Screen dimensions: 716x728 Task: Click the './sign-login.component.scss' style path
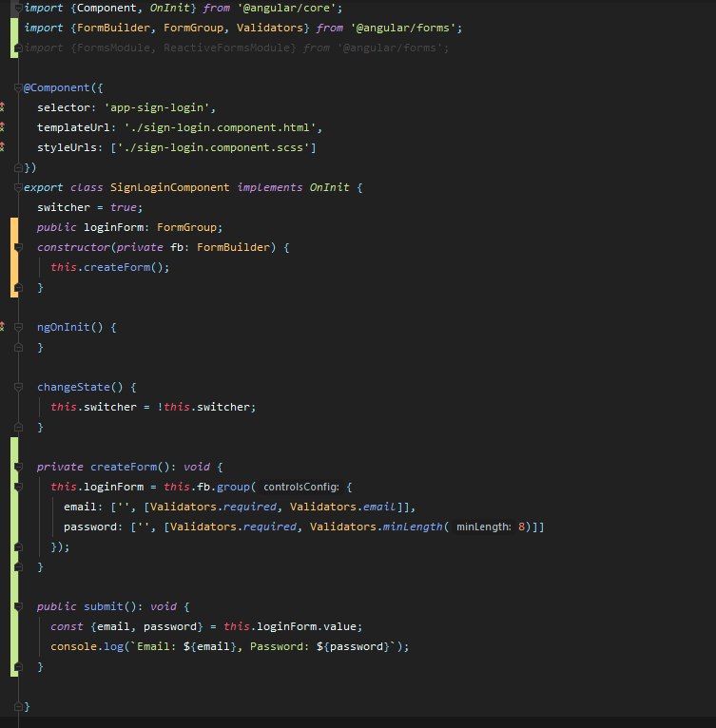point(213,147)
